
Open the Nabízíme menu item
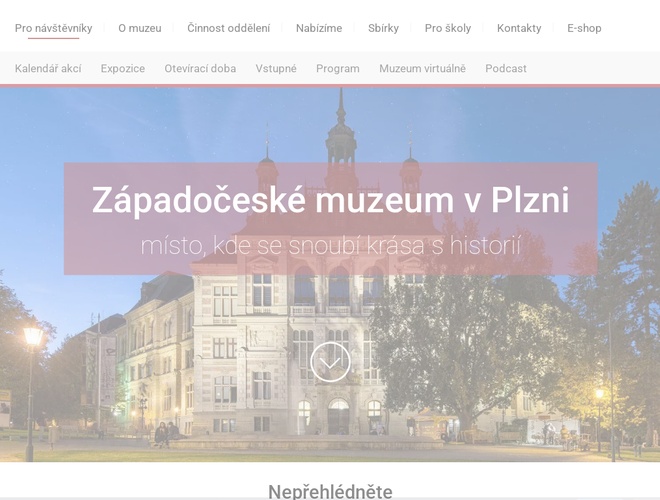click(x=318, y=28)
